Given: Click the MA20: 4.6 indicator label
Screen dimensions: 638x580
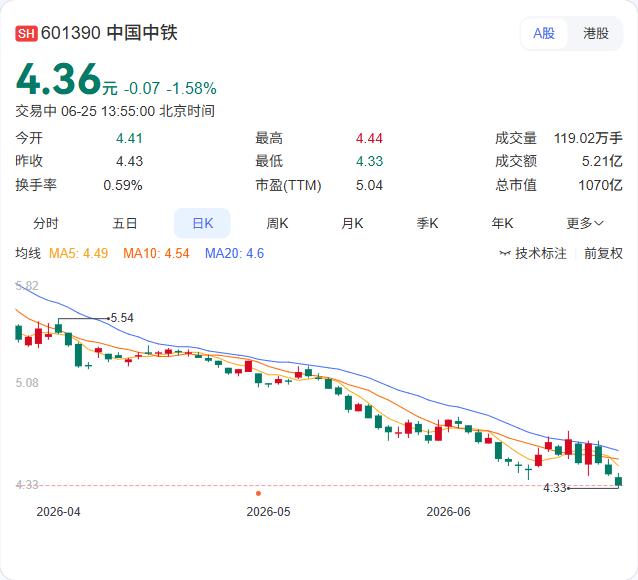Looking at the screenshot, I should (234, 254).
